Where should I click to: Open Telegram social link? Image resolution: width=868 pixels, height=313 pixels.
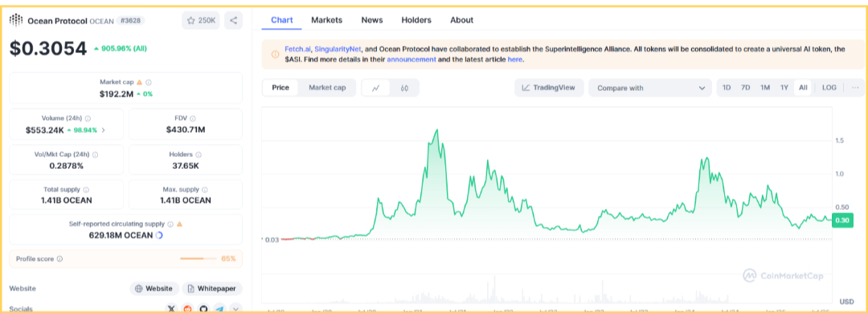point(219,309)
